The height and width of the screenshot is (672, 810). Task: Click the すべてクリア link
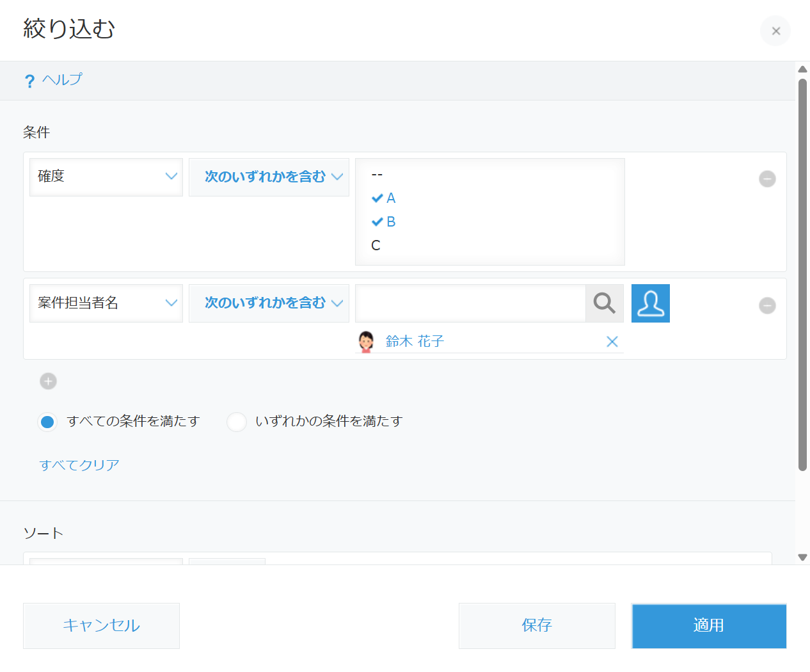click(79, 465)
